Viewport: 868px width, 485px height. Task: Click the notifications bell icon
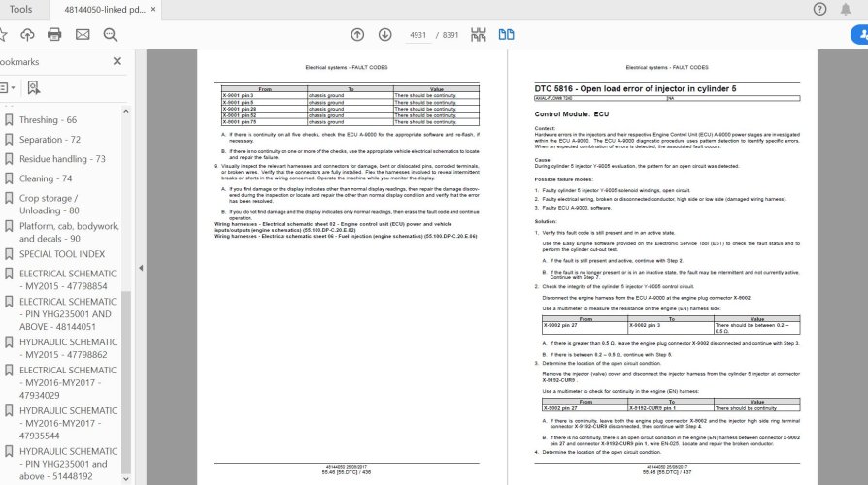tap(846, 9)
